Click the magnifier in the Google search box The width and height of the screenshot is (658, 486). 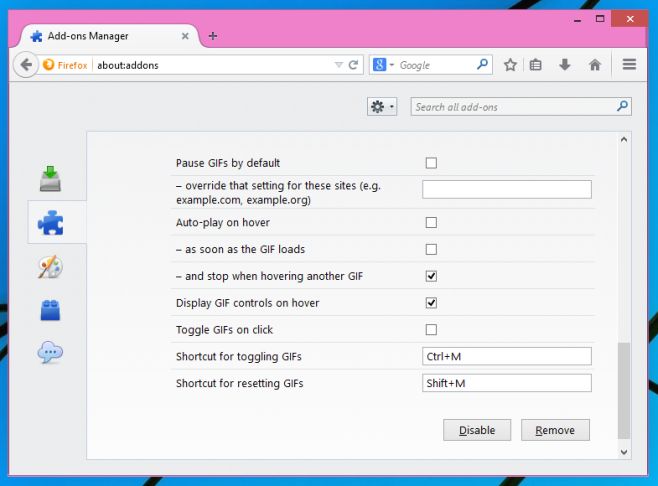tap(483, 64)
